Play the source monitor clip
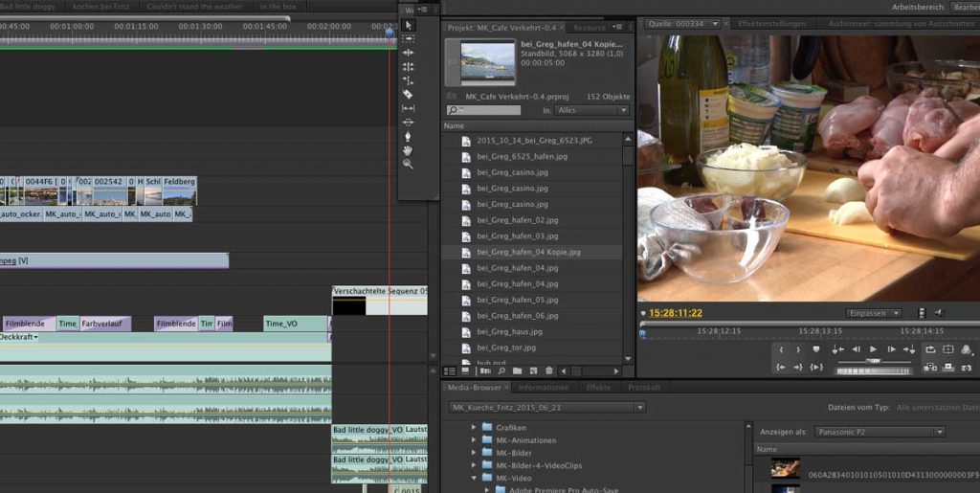This screenshot has width=980, height=493. [873, 349]
